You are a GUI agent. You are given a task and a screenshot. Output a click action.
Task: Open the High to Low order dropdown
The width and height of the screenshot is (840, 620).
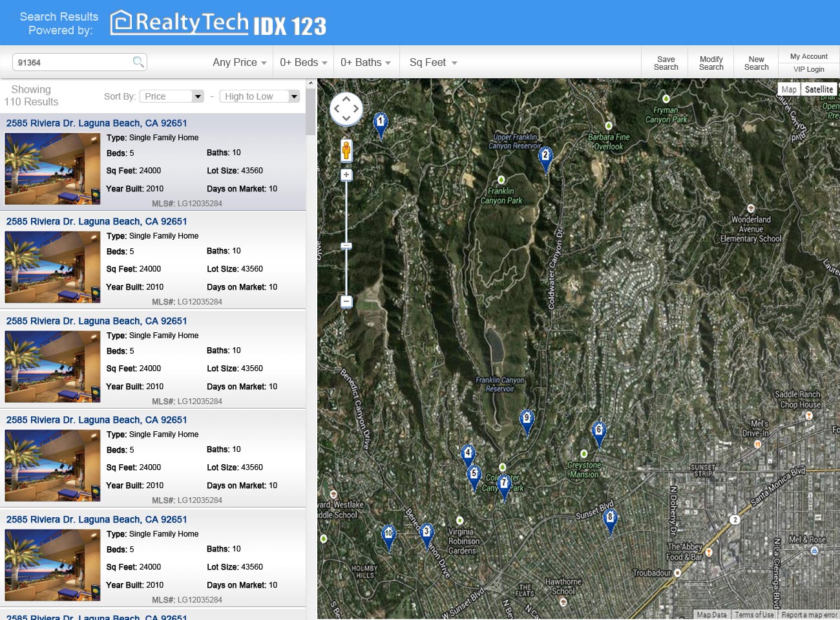pyautogui.click(x=259, y=96)
